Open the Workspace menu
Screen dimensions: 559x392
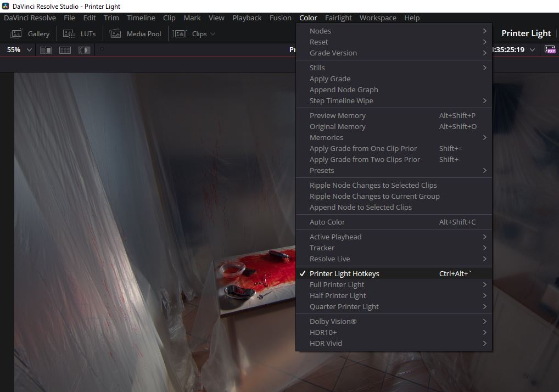(378, 18)
